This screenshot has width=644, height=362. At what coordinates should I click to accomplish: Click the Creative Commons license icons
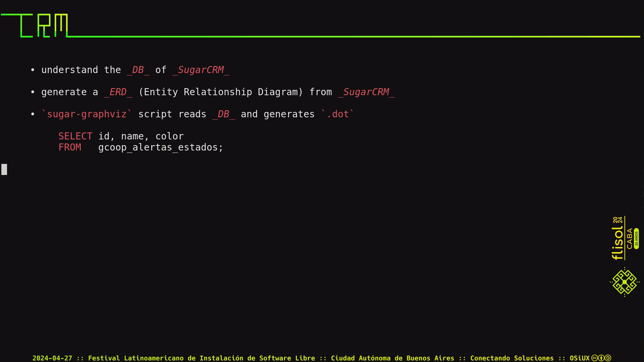tap(601, 358)
